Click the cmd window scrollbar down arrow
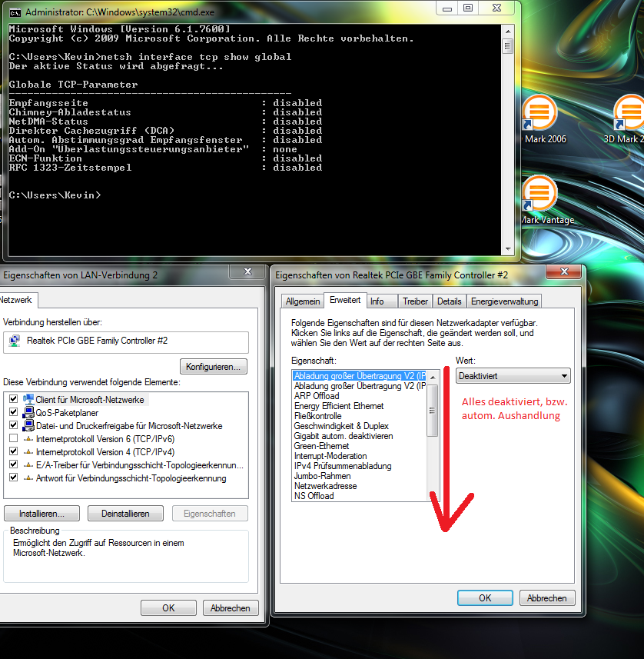The width and height of the screenshot is (644, 659). (x=508, y=249)
